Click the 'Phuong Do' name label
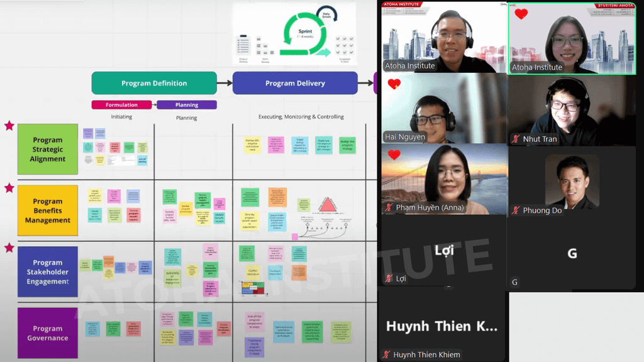 point(542,211)
